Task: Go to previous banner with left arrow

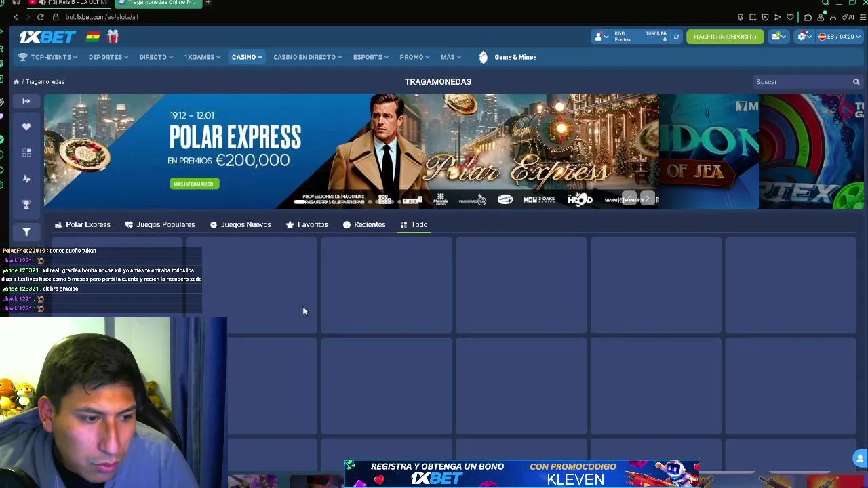Action: [x=630, y=199]
